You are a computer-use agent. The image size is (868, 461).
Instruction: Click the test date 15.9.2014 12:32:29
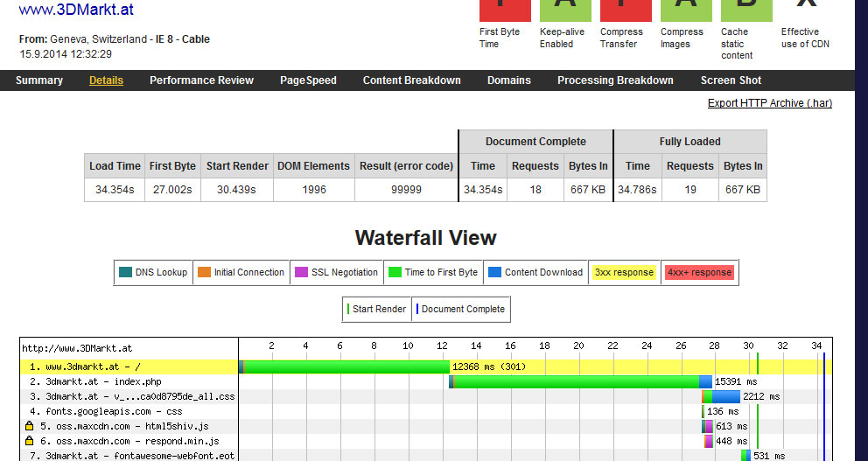point(66,54)
